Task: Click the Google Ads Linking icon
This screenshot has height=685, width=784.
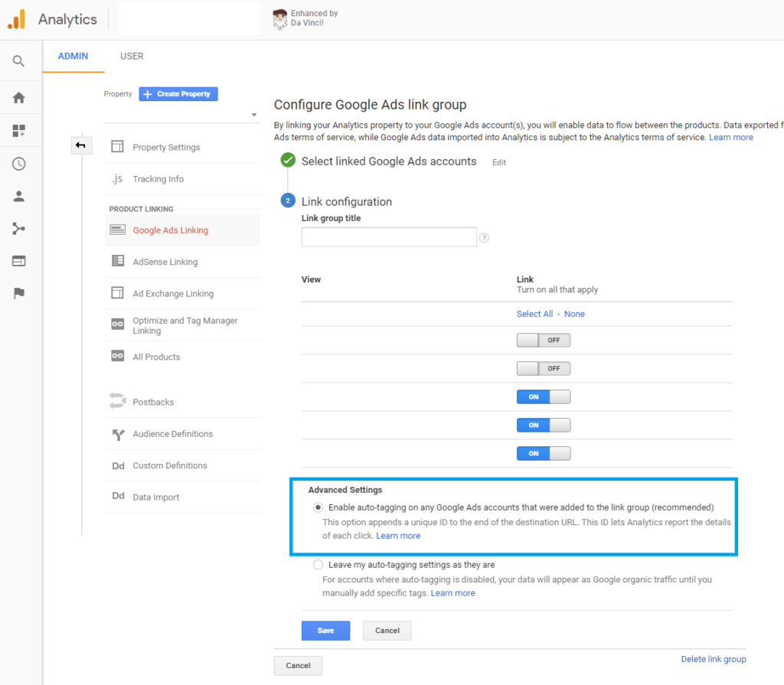Action: [x=117, y=230]
